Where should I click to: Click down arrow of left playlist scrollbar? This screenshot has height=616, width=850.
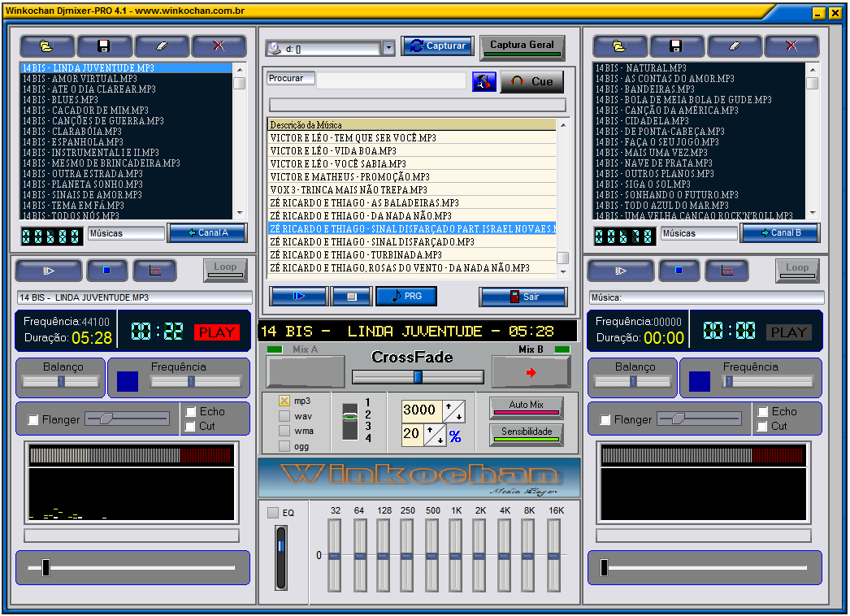(x=240, y=213)
